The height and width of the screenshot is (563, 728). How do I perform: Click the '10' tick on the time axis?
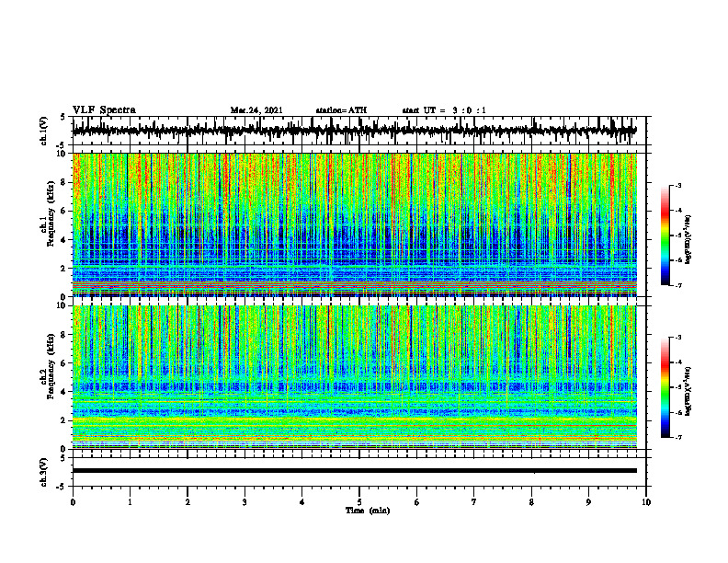[x=646, y=502]
